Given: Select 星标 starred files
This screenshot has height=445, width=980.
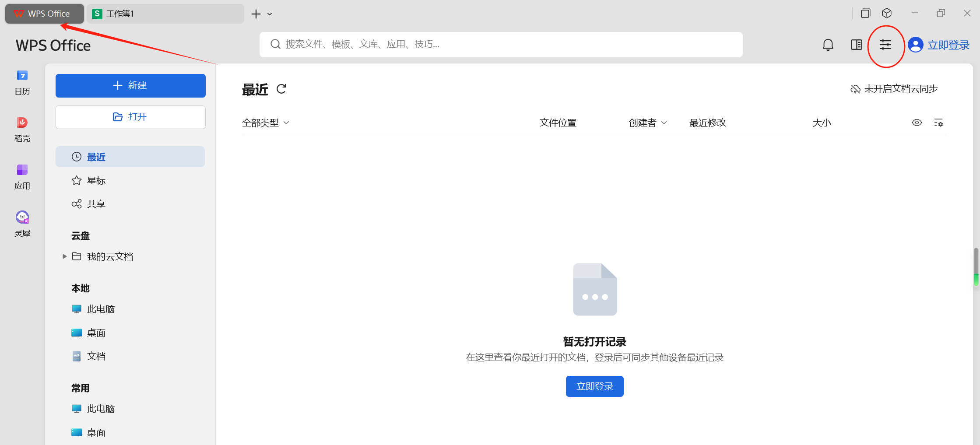Looking at the screenshot, I should coord(130,180).
